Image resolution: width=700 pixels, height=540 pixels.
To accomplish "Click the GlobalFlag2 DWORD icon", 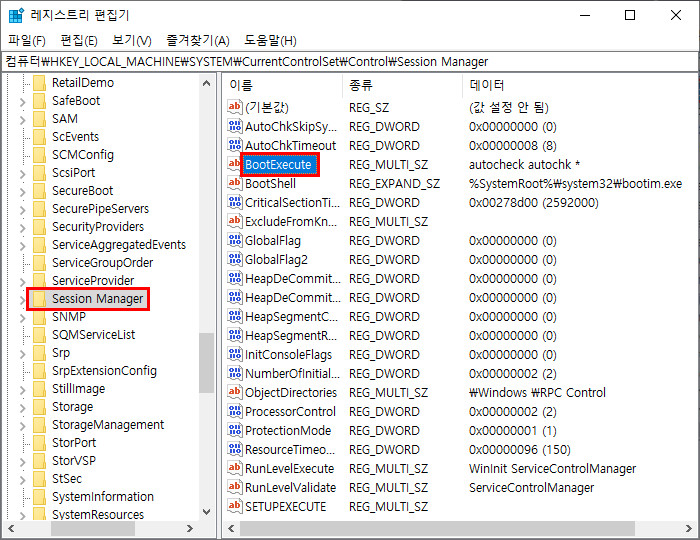I will pyautogui.click(x=234, y=259).
